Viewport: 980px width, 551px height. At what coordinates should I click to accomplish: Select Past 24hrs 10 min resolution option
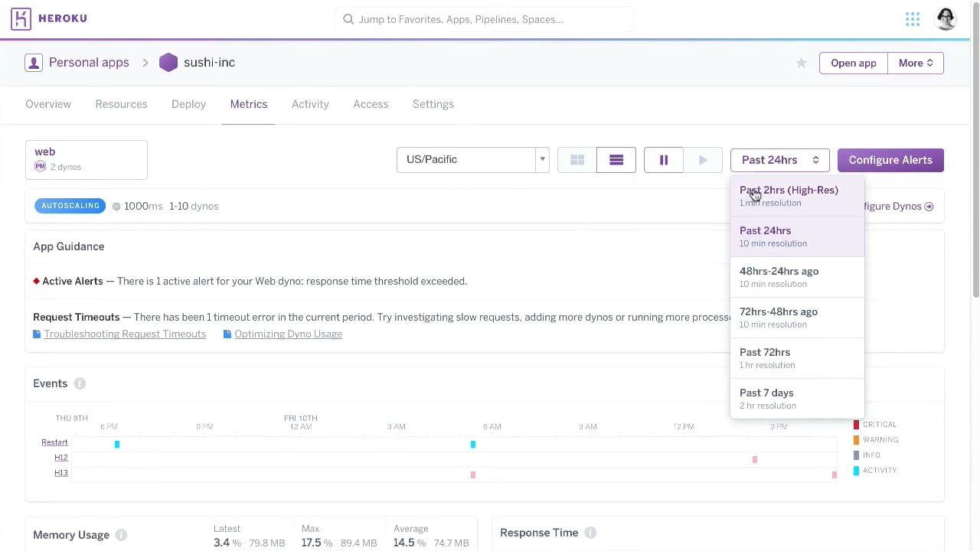797,236
